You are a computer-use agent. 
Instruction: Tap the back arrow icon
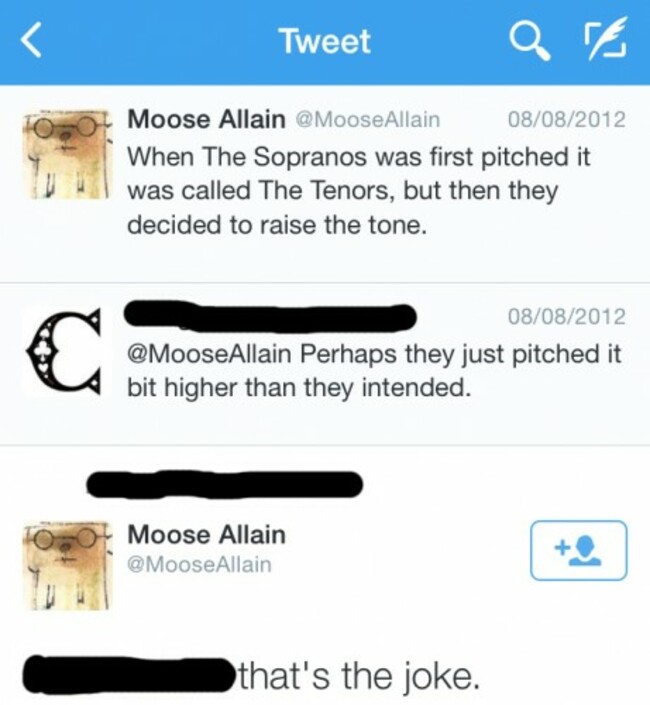(x=31, y=41)
